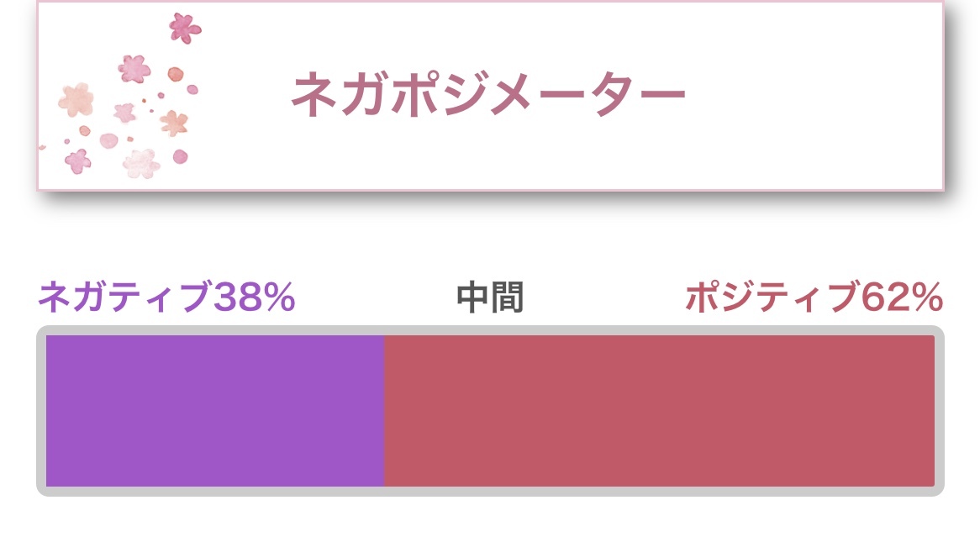
Task: Tap the ネガポジメーター title text
Action: click(489, 93)
